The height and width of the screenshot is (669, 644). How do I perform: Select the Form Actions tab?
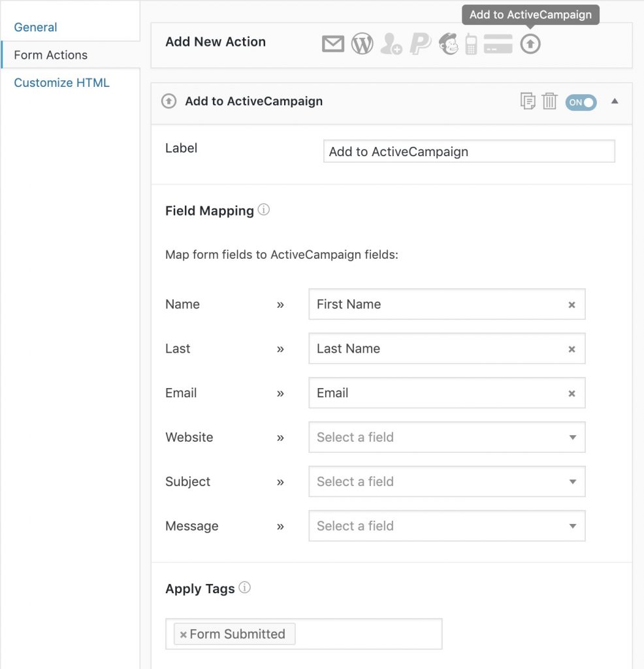pyautogui.click(x=50, y=55)
